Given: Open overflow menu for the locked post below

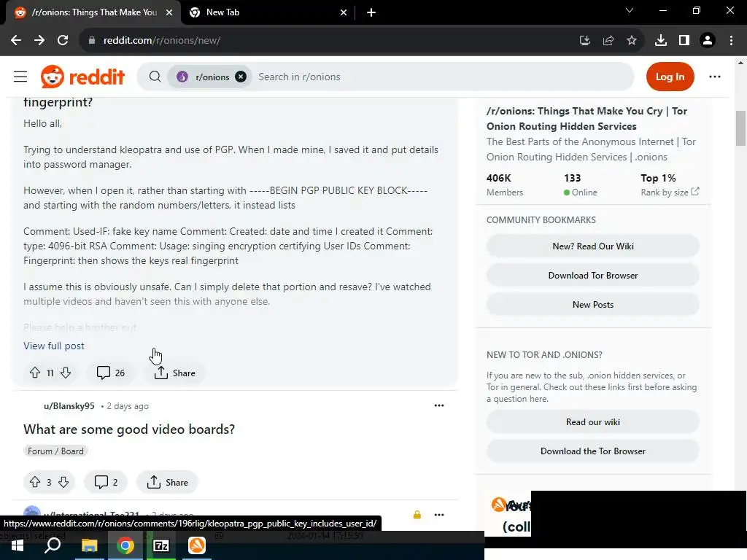Looking at the screenshot, I should (438, 515).
